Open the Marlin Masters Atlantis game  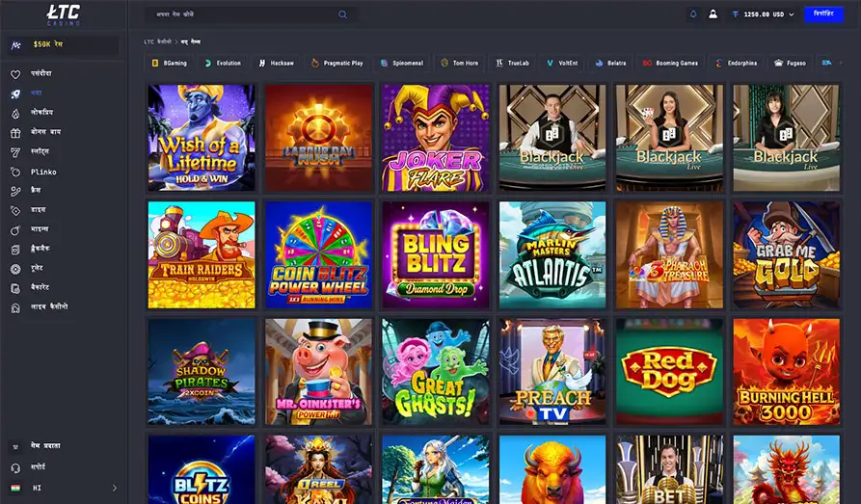pyautogui.click(x=552, y=254)
